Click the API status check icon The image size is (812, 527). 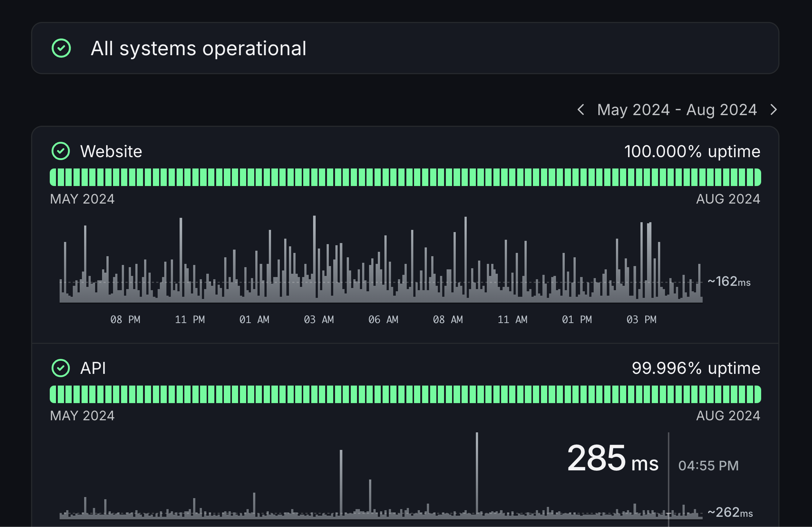(61, 368)
